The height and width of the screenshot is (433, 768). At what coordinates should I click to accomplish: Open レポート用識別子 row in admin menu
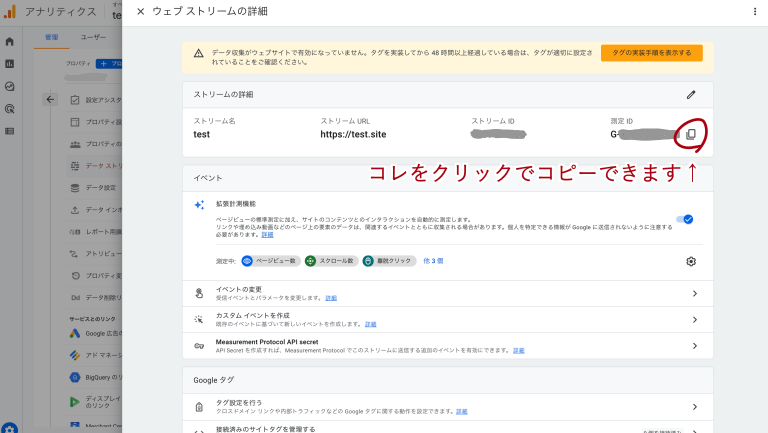click(96, 232)
